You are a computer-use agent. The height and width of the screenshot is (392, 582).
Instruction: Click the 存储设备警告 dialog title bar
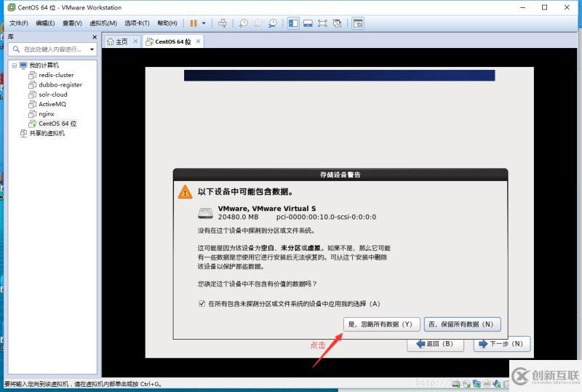[340, 175]
